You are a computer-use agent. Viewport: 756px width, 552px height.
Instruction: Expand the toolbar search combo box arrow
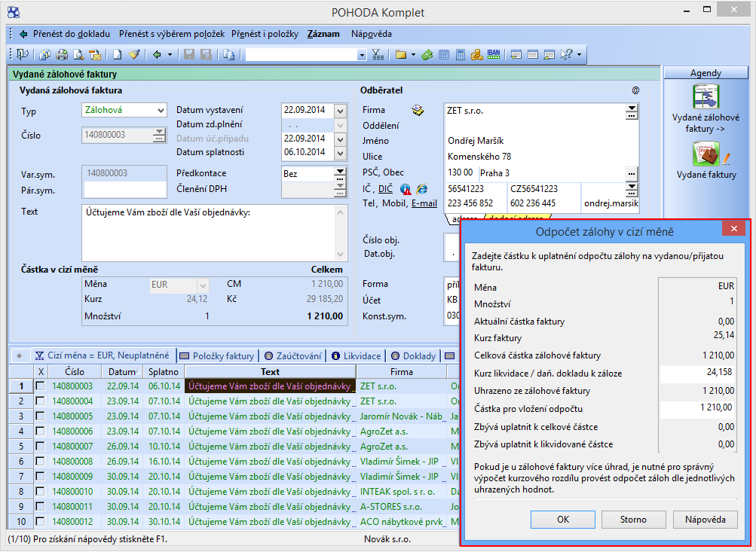point(362,55)
